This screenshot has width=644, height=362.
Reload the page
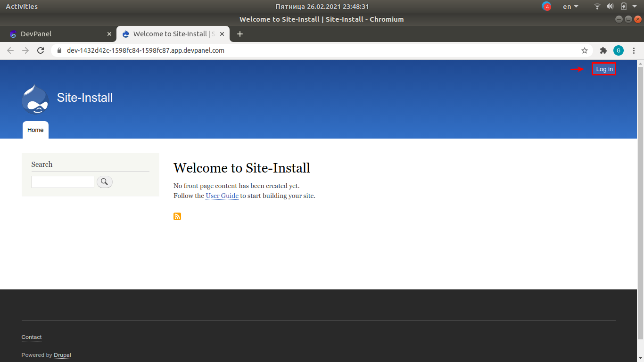point(41,50)
